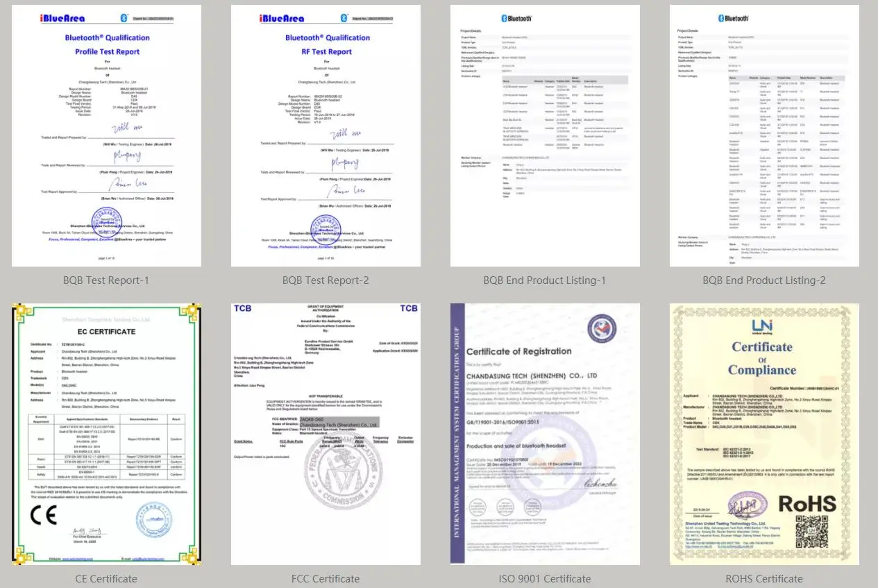The height and width of the screenshot is (588, 878).
Task: Click the 'BQB End Product Listing-2' caption
Action: tap(764, 280)
